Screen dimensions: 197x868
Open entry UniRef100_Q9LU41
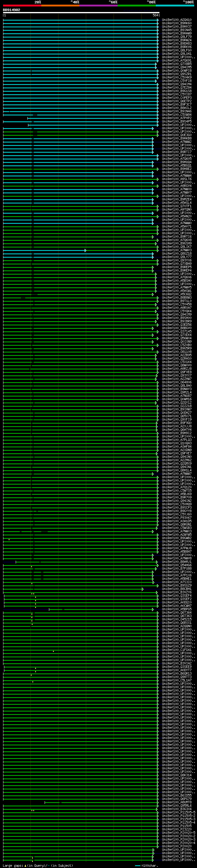tap(177, 54)
